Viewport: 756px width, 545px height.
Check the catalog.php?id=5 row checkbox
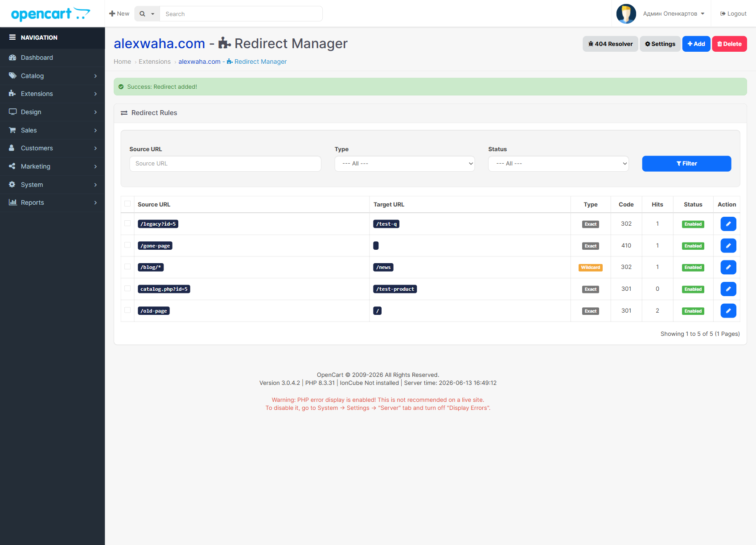(127, 289)
